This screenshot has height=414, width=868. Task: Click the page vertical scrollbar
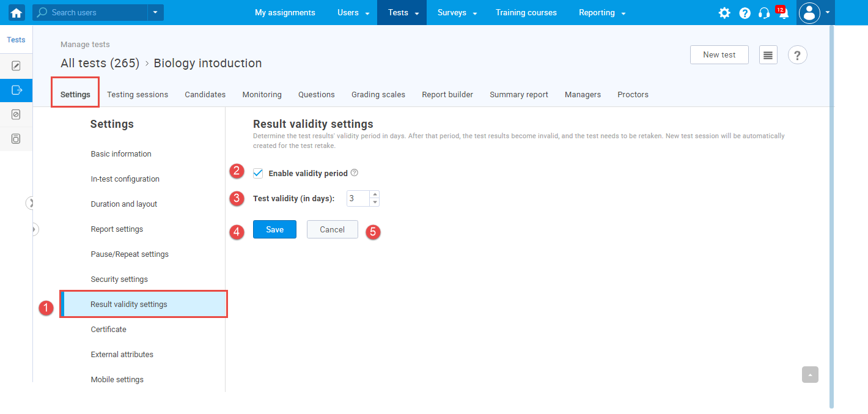click(831, 216)
